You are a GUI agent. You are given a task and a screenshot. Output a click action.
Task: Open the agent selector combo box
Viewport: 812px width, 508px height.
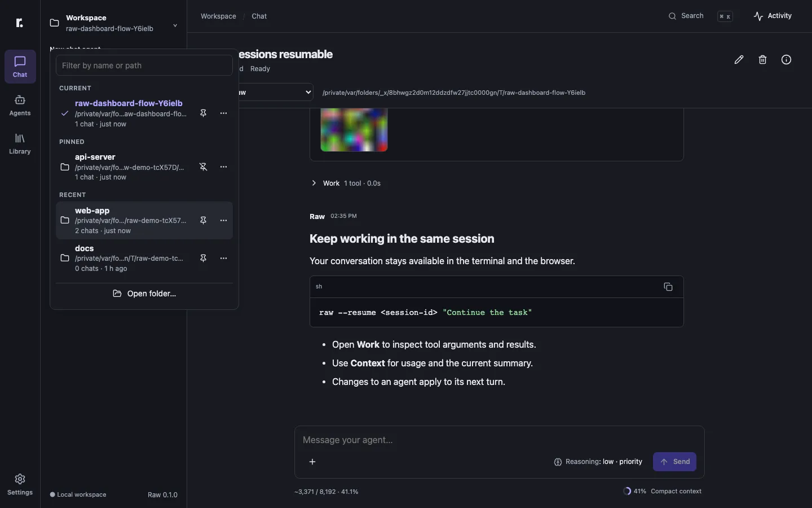[276, 92]
